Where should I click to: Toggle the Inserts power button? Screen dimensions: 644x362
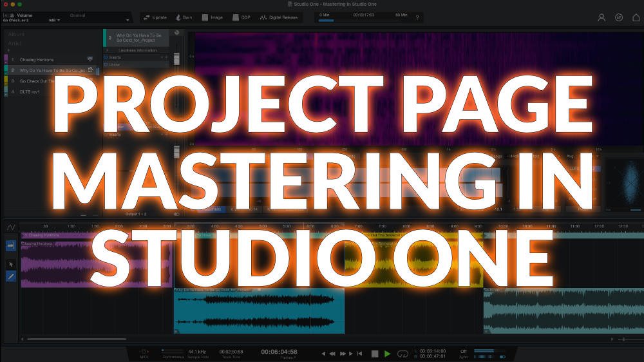click(x=106, y=57)
